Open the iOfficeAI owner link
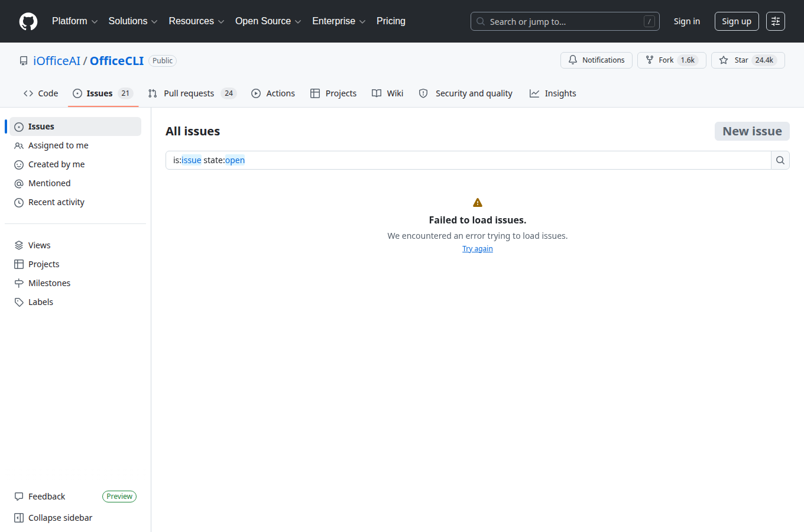This screenshot has width=804, height=532. pos(57,61)
